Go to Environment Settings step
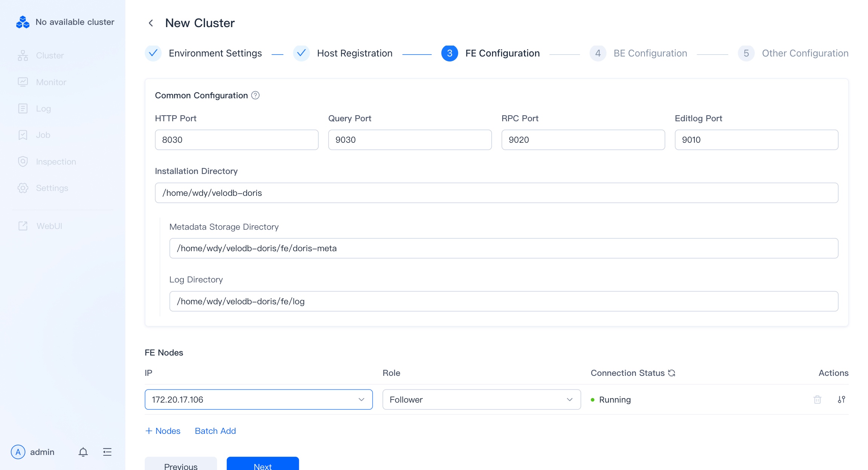Screen dimensions: 868x470 215,53
